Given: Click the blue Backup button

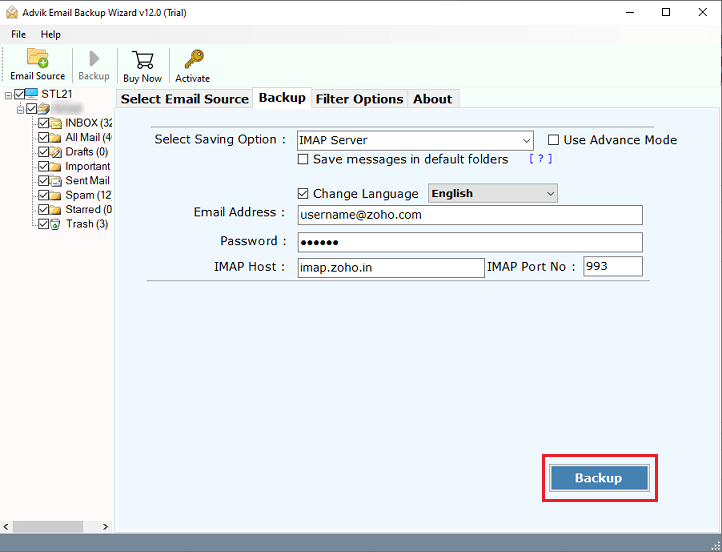Looking at the screenshot, I should 598,478.
